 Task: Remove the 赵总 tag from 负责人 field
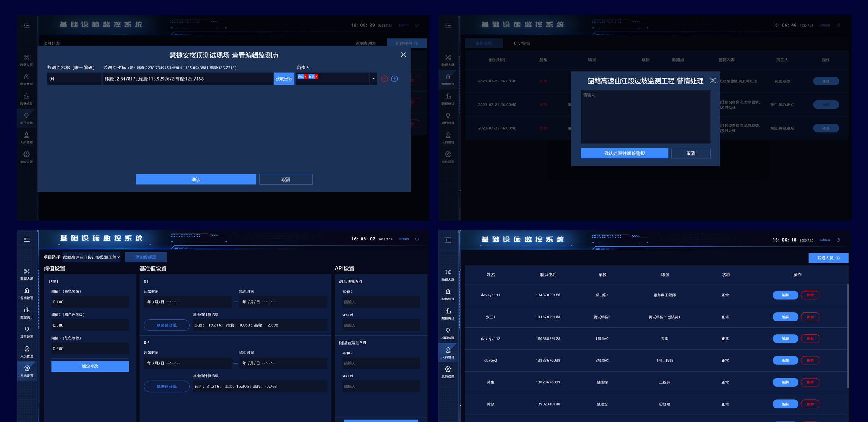(x=316, y=77)
